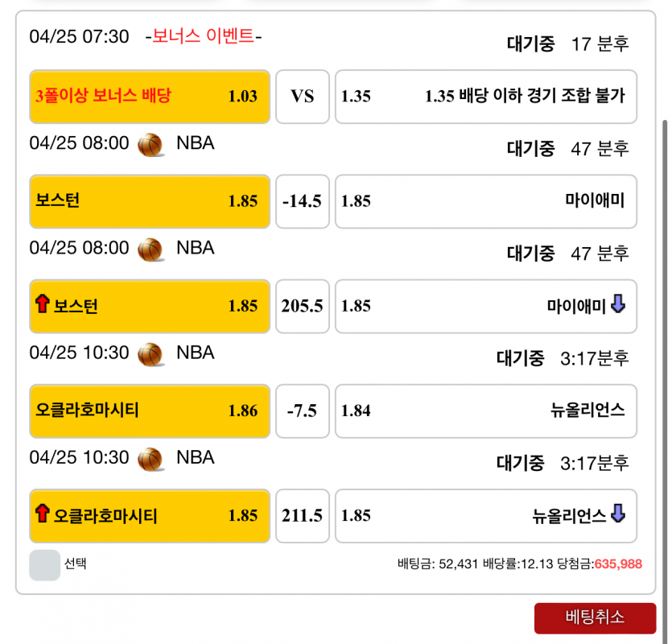Click the basketball icon on the 10:30 over/under row

pos(150,458)
